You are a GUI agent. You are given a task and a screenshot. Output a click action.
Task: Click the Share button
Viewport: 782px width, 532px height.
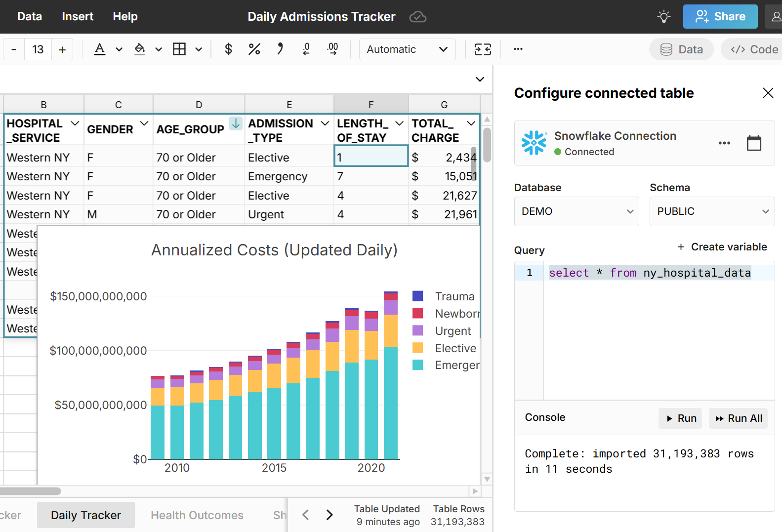click(x=720, y=17)
